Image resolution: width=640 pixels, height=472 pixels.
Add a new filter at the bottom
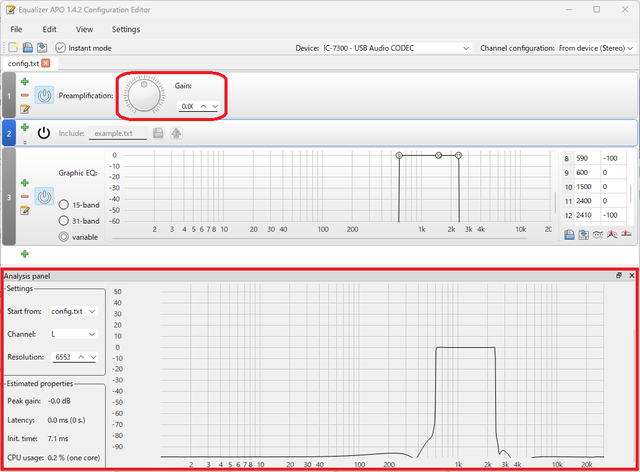tap(25, 254)
